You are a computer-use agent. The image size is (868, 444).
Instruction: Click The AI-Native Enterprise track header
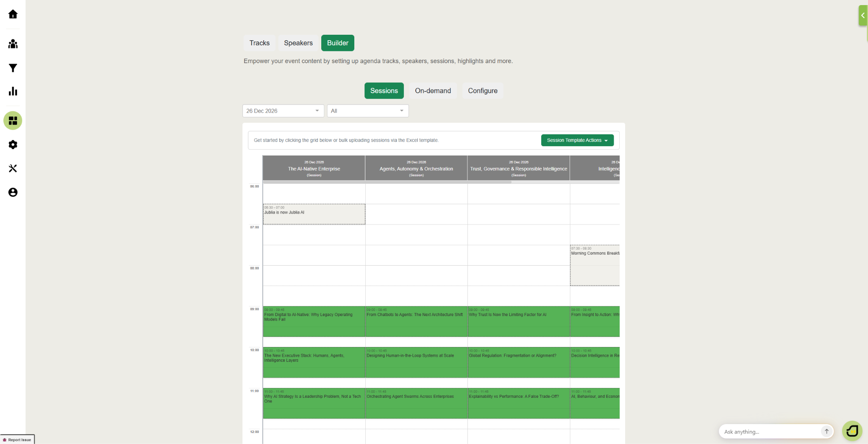click(x=314, y=168)
